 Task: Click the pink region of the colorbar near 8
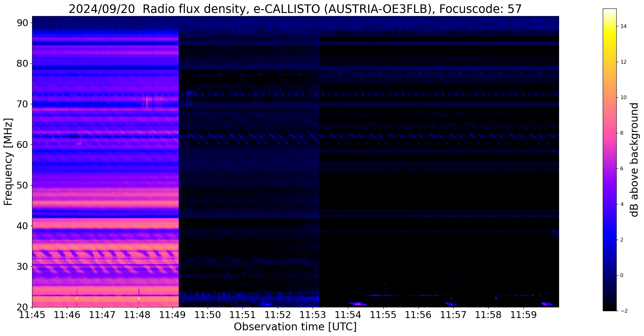[x=609, y=133]
